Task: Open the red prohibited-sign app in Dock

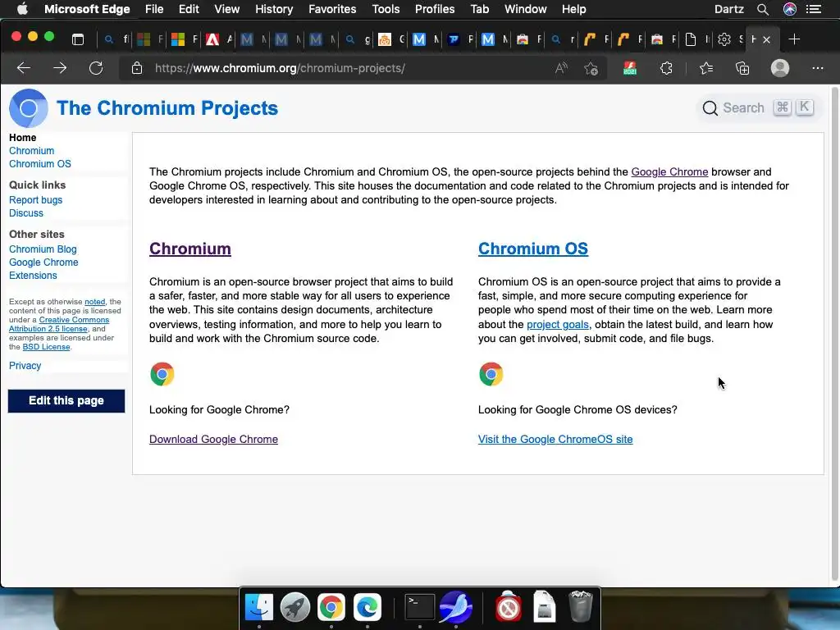Action: (508, 607)
